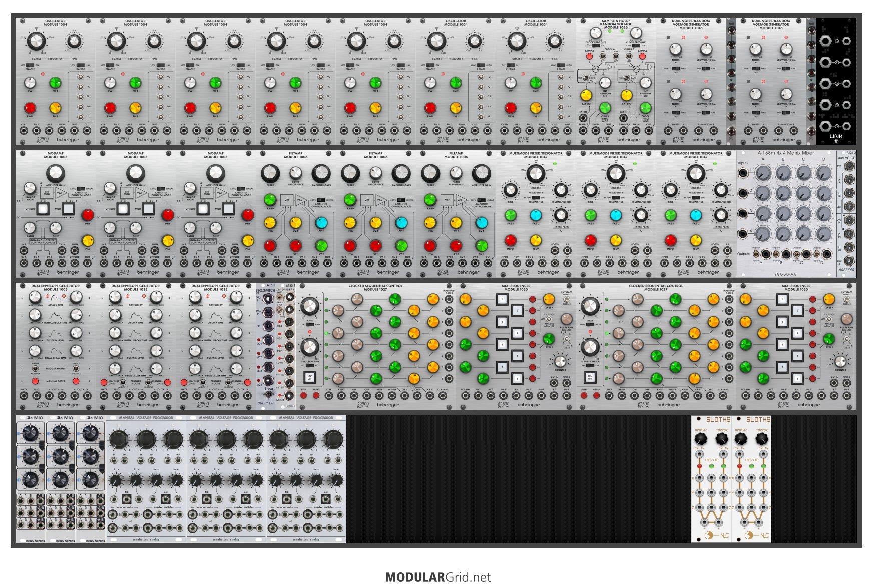Adjust LEVEL A knob on left Mix-Sequencer 1050
The height and width of the screenshot is (588, 877).
[x=549, y=299]
